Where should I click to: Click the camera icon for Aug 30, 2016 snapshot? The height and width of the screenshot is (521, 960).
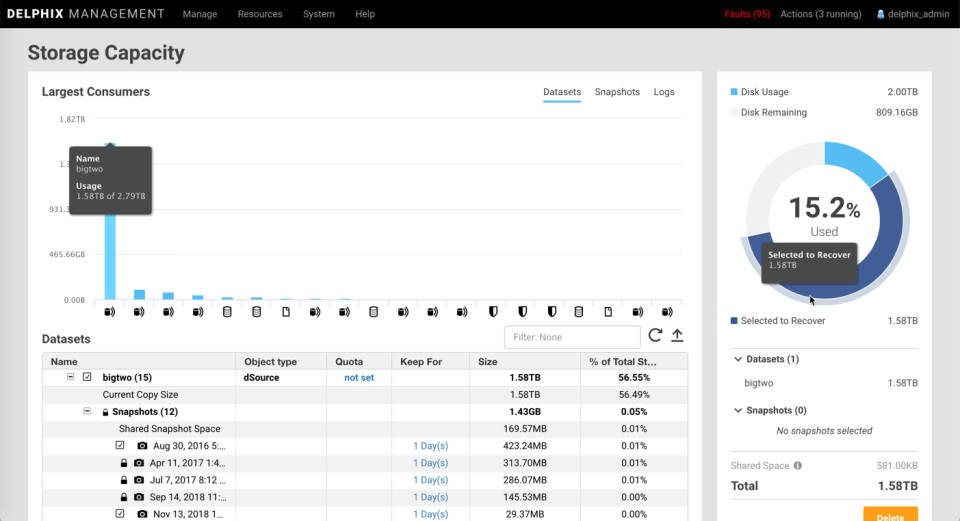142,446
